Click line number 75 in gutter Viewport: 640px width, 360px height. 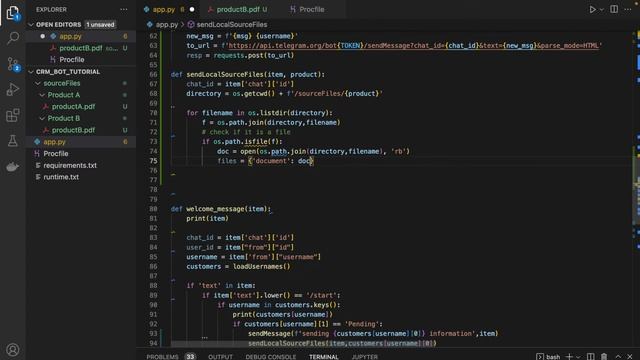[153, 161]
